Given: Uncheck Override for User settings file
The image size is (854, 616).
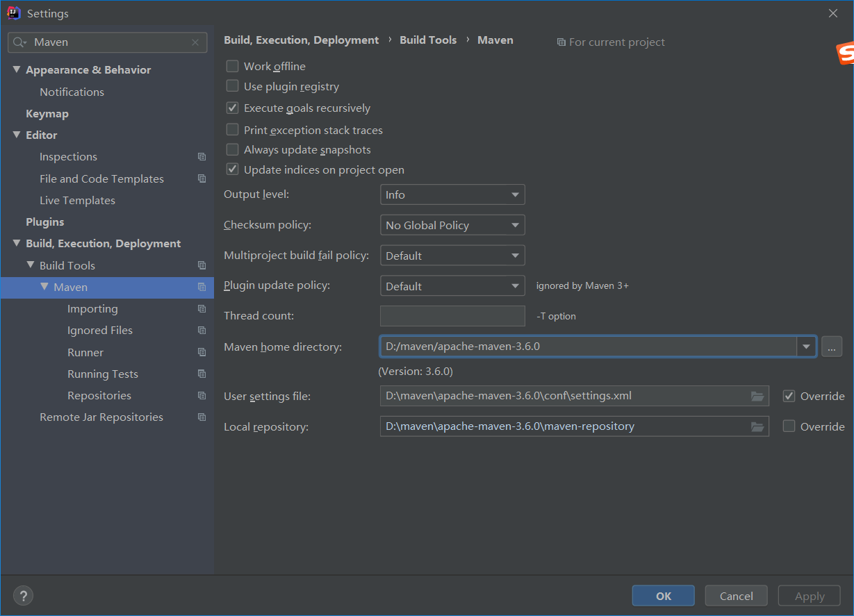Looking at the screenshot, I should point(789,396).
